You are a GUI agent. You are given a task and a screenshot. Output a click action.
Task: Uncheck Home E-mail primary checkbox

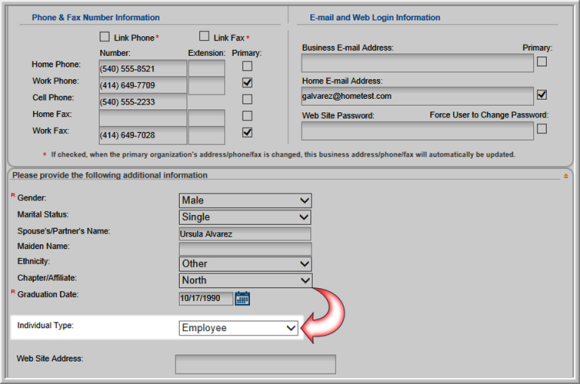(x=542, y=95)
